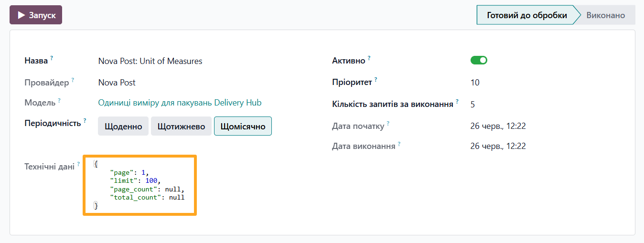Click inside the Технічні дані JSON editor
644x243 pixels.
140,185
